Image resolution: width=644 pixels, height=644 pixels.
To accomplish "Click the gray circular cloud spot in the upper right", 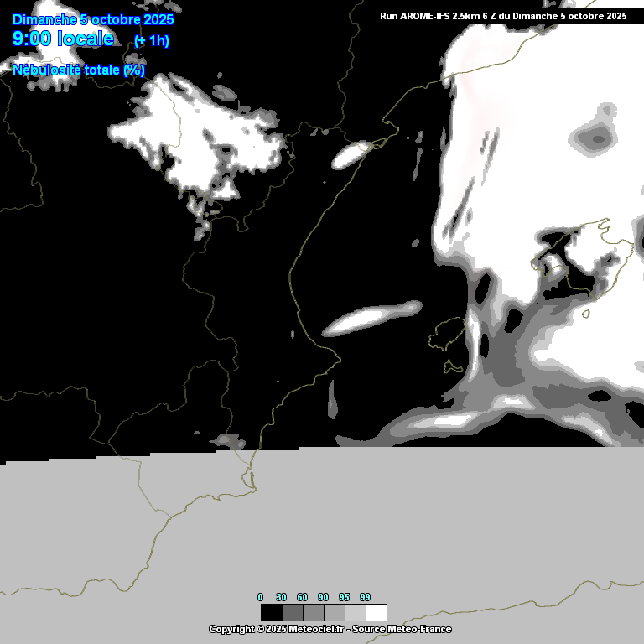I will click(x=597, y=138).
